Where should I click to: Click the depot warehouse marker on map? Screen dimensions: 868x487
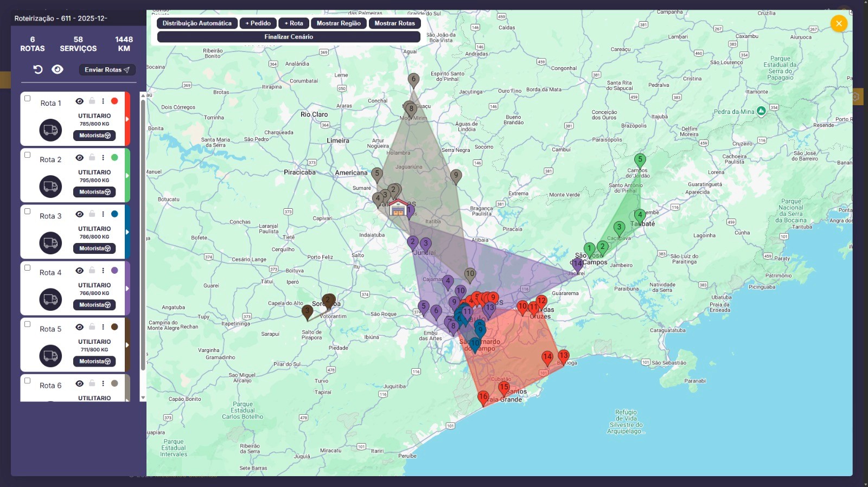pyautogui.click(x=398, y=208)
